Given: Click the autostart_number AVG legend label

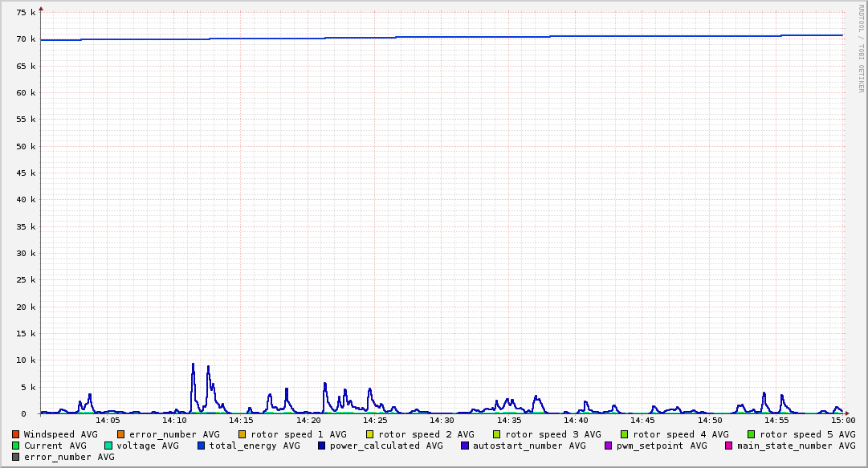Looking at the screenshot, I should tap(529, 446).
